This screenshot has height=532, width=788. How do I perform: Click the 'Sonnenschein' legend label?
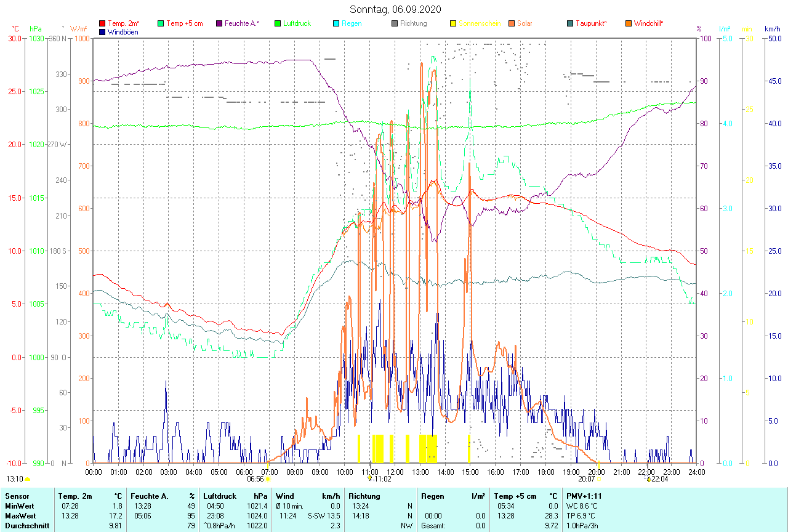tap(478, 23)
